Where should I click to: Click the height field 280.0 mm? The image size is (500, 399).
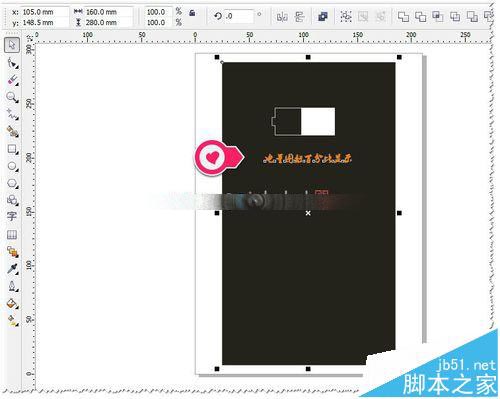pos(108,23)
